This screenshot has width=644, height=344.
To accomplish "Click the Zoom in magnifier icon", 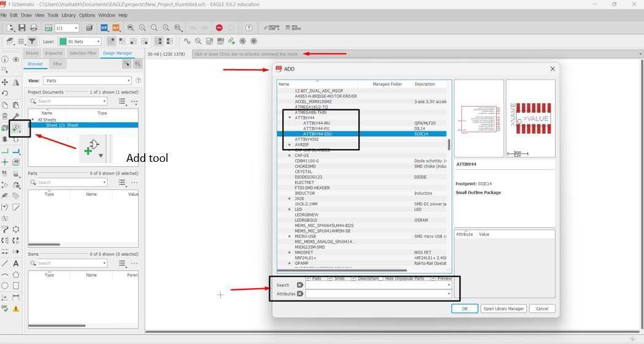I will [142, 28].
